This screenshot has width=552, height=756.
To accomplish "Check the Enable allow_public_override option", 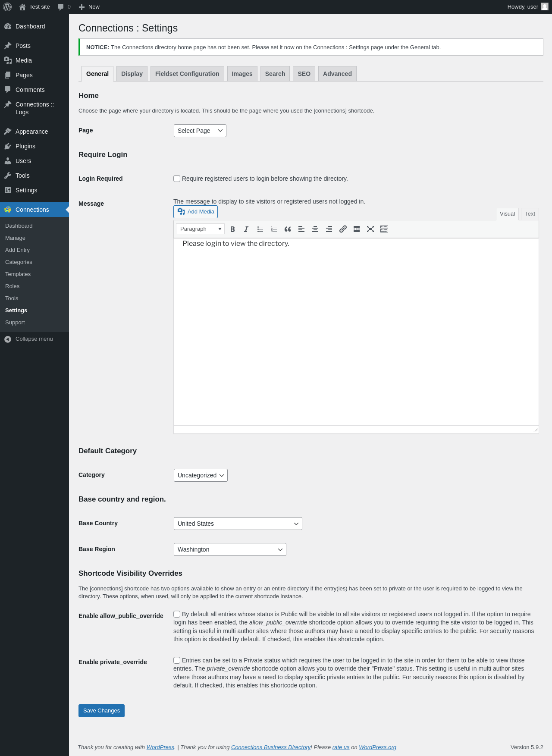I will click(177, 614).
